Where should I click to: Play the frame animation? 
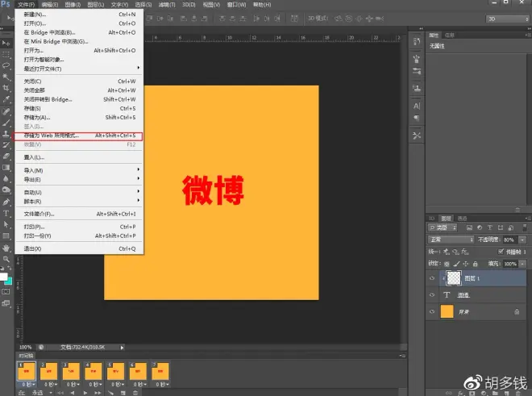coord(85,393)
